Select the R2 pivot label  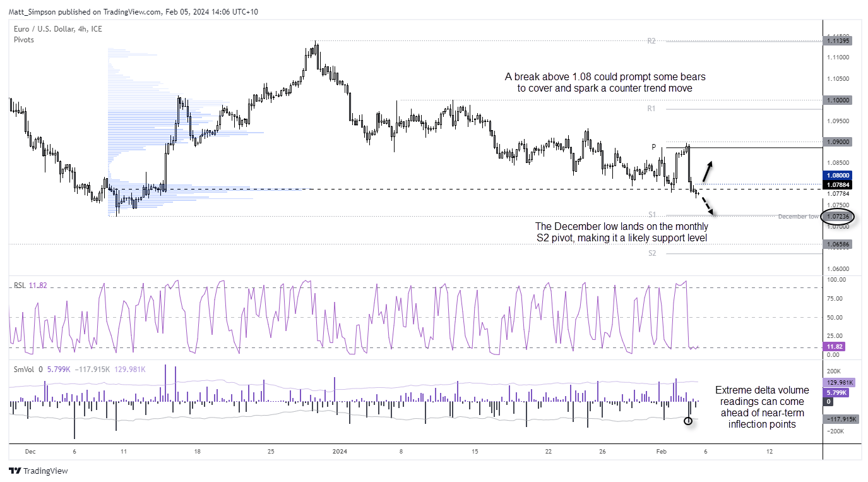[x=651, y=41]
